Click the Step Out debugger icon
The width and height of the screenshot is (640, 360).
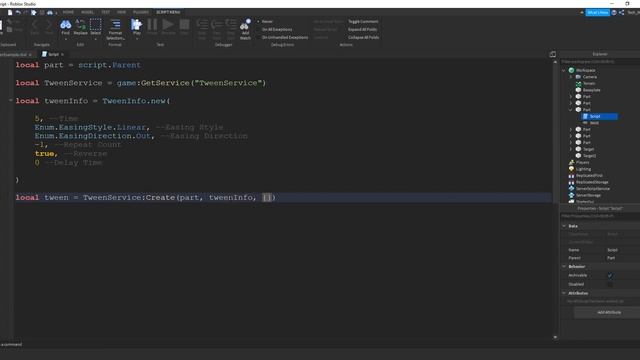point(231,24)
